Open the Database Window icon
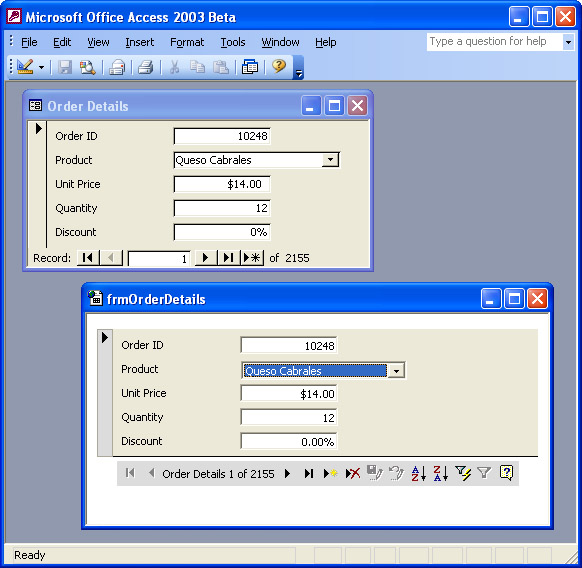This screenshot has width=582, height=568. point(250,67)
